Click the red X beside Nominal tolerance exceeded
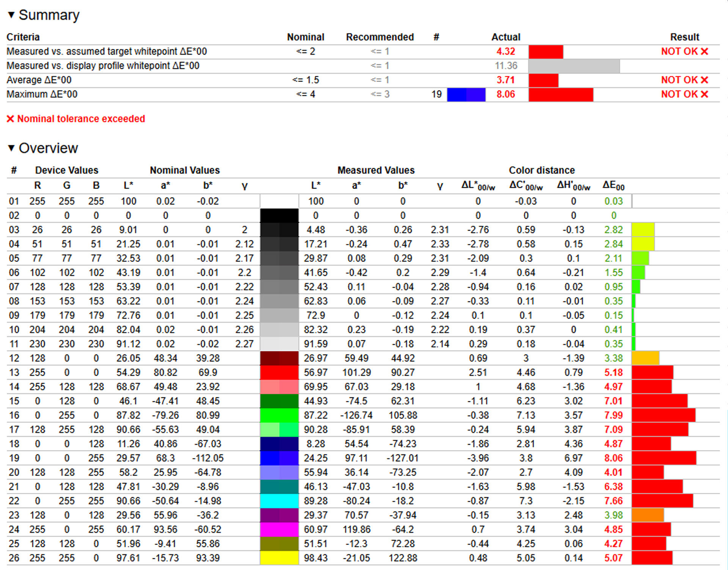728x570 pixels. (x=11, y=119)
